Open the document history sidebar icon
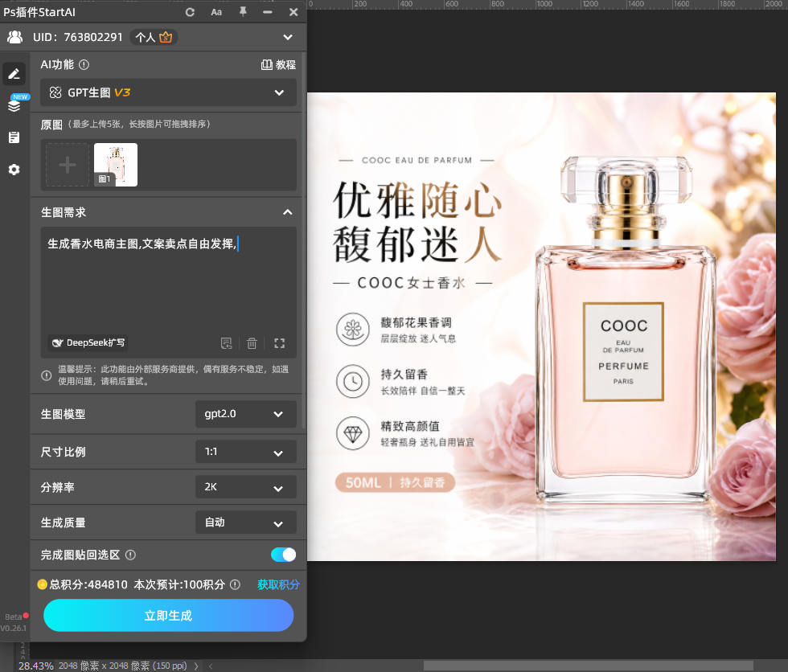Viewport: 788px width, 672px height. pyautogui.click(x=14, y=137)
